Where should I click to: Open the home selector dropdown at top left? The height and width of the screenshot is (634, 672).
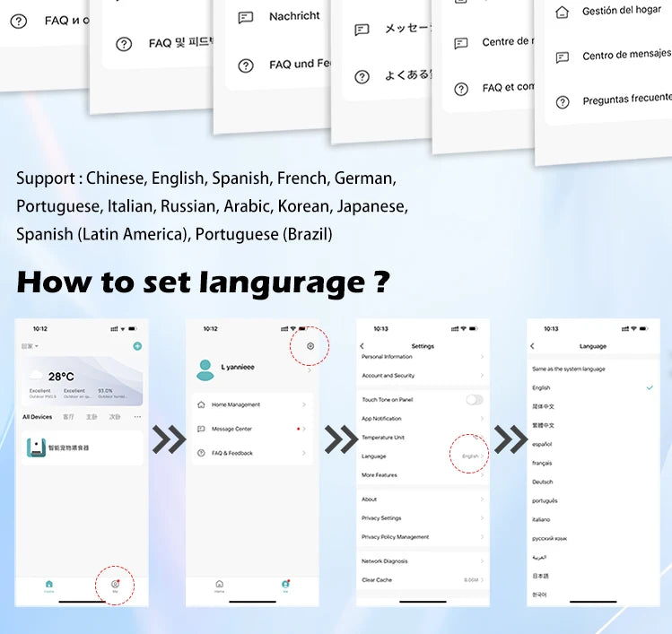[30, 346]
